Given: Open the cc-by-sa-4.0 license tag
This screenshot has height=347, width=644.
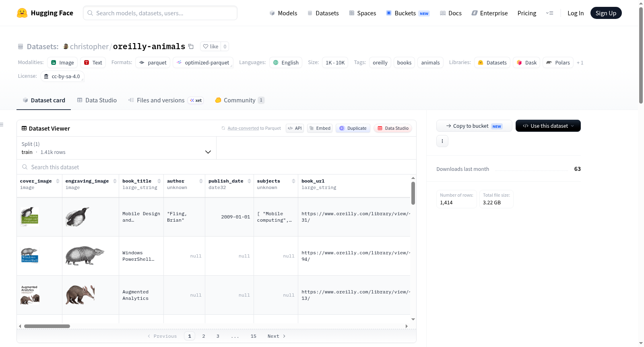Looking at the screenshot, I should pos(62,76).
